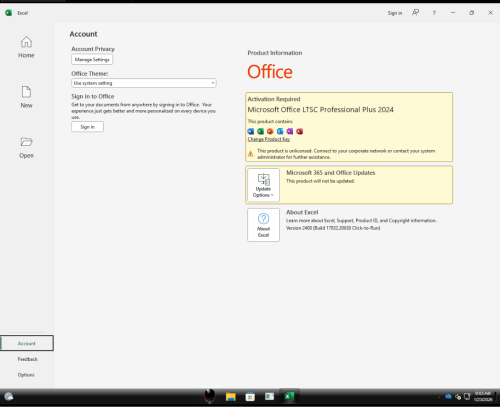
Task: Click Sign in at the title bar
Action: pos(395,13)
